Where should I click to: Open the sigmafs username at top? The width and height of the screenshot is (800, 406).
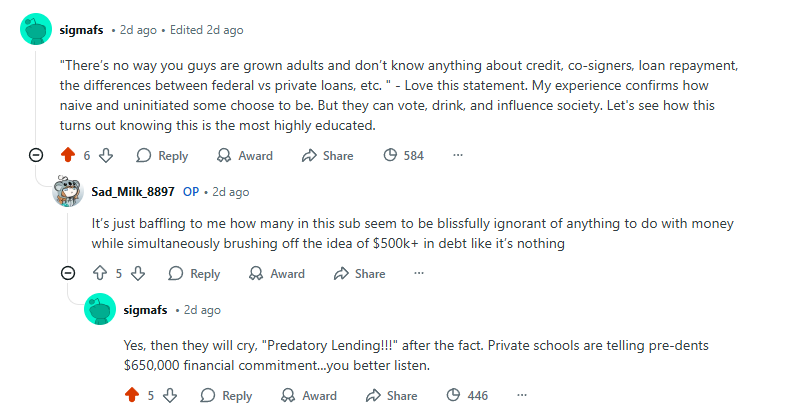click(81, 30)
